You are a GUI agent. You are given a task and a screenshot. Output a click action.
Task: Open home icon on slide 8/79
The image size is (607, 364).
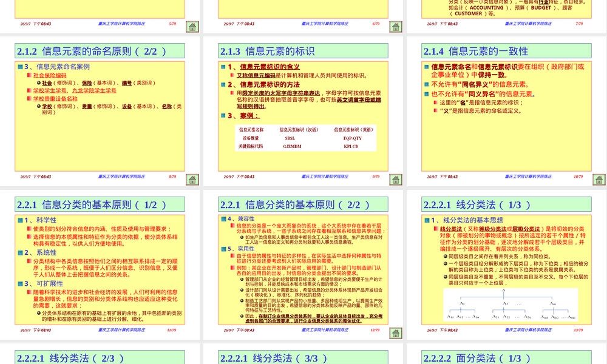pos(192,180)
